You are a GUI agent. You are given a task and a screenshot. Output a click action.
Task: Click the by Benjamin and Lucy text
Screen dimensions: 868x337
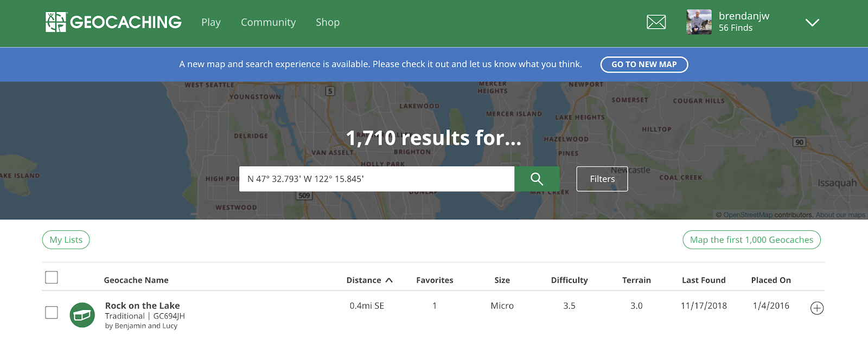point(141,326)
